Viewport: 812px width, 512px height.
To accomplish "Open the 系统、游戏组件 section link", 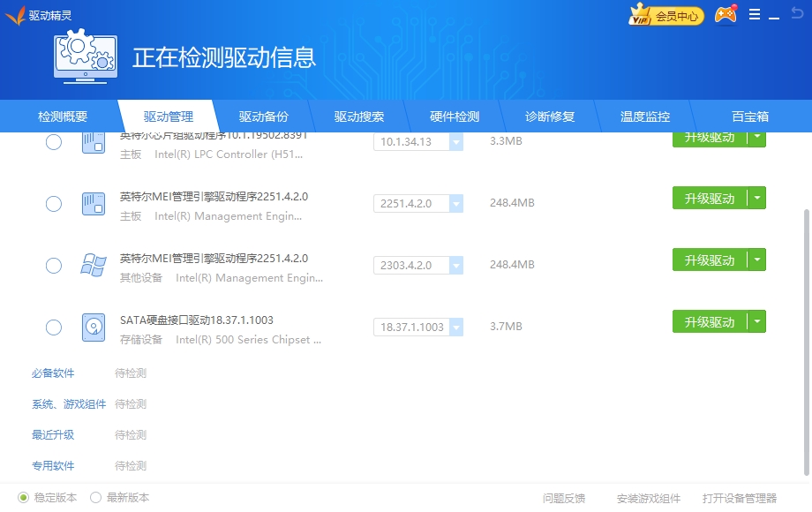I will 69,404.
